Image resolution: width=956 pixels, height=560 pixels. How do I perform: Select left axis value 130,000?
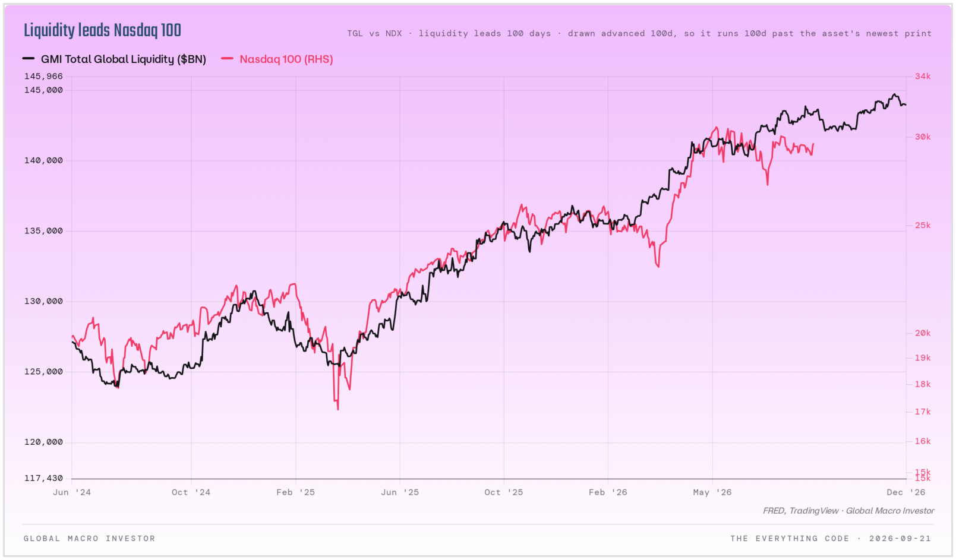point(43,301)
